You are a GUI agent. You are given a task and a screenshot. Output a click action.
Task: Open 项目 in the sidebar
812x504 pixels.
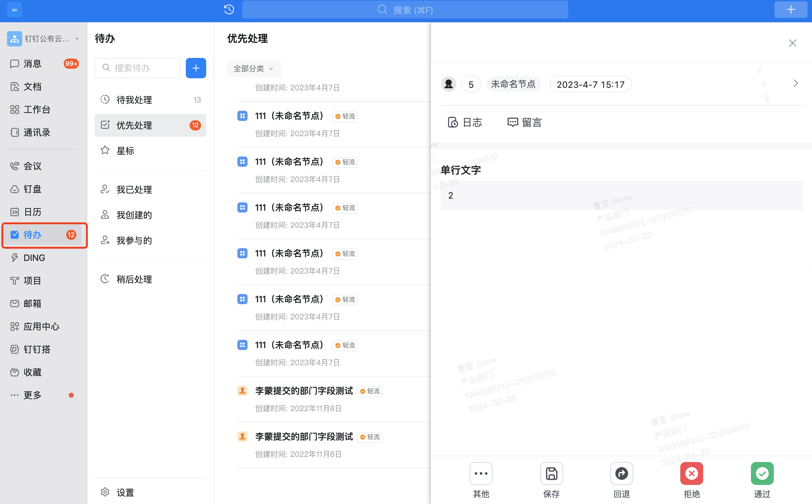(x=43, y=281)
